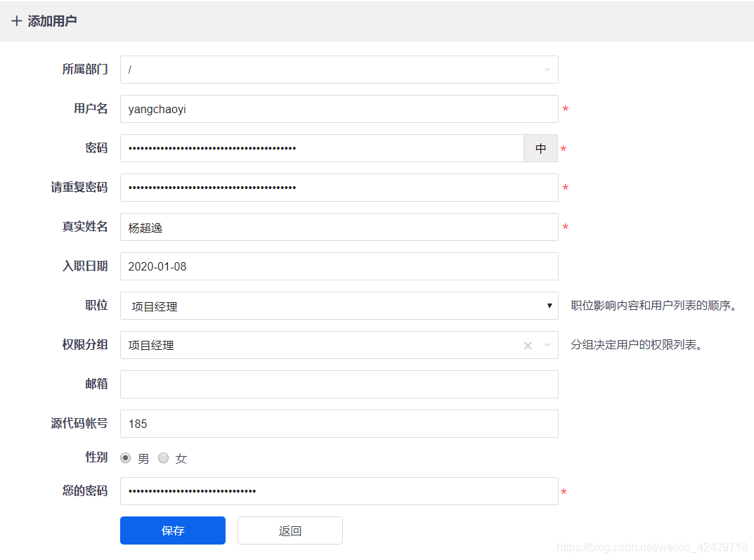Click the 保存 save button
754x560 pixels.
click(x=173, y=530)
